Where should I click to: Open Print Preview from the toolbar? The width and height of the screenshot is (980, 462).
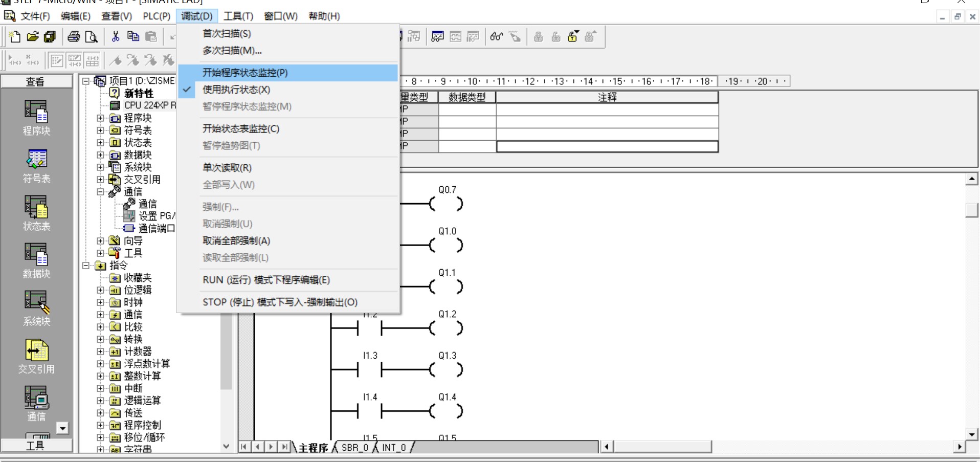point(91,36)
